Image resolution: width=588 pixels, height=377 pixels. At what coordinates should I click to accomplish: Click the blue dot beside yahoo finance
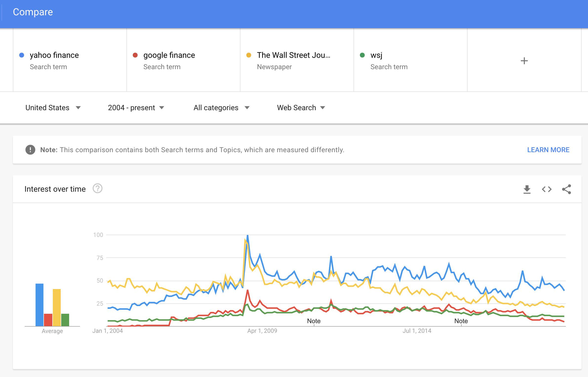[x=22, y=55]
